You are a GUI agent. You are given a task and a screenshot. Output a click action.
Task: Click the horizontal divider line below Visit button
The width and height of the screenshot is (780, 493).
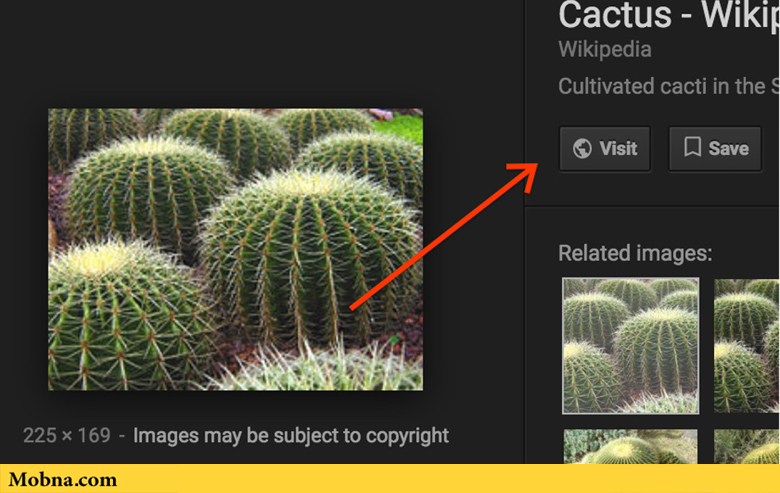[x=650, y=204]
